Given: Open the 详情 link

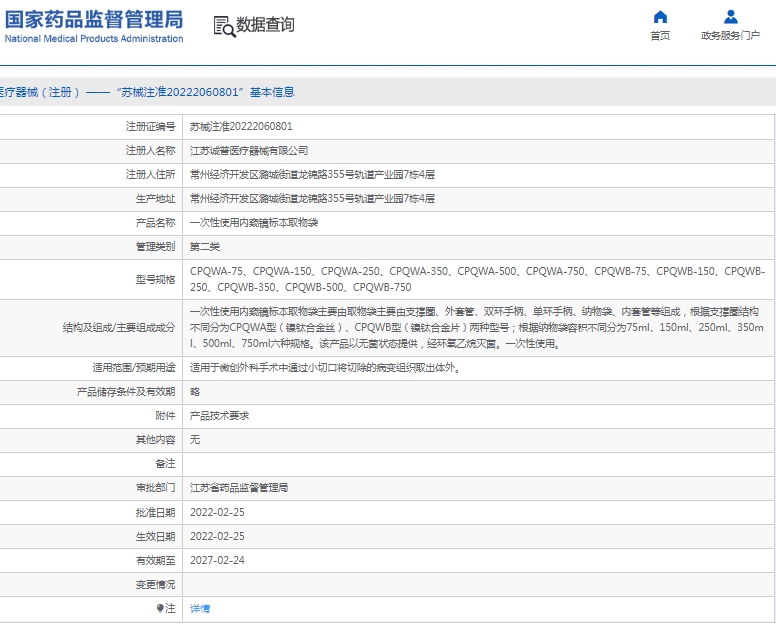Looking at the screenshot, I should [x=200, y=608].
